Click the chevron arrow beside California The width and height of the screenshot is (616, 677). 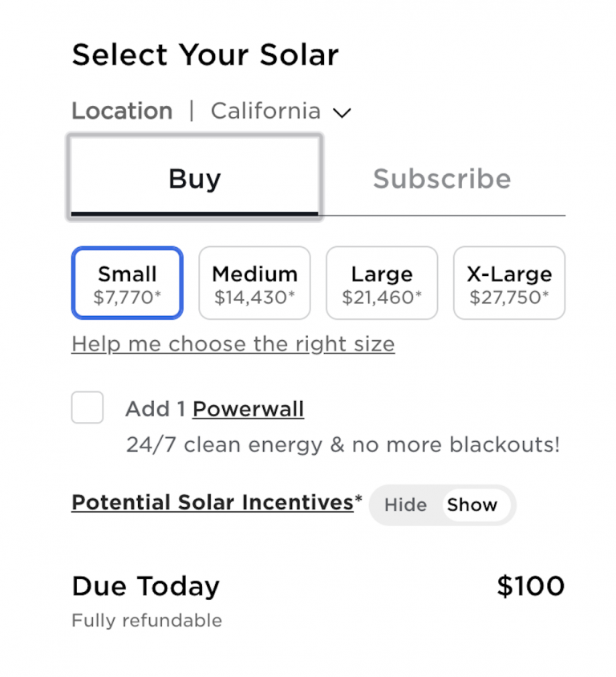click(342, 113)
